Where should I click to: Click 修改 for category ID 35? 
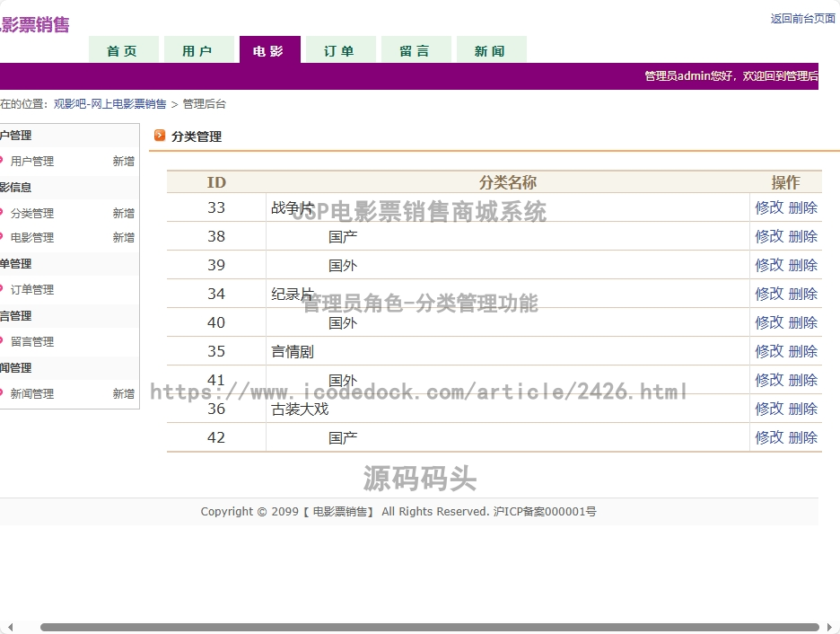click(x=769, y=351)
